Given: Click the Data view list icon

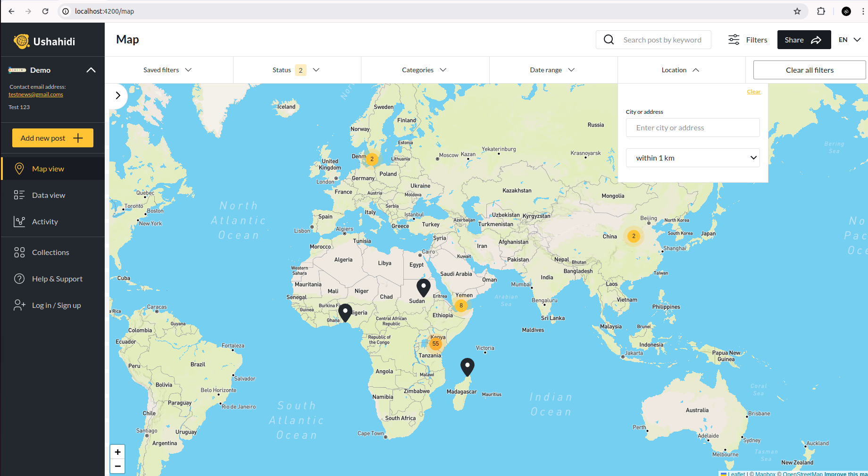Looking at the screenshot, I should (x=19, y=195).
